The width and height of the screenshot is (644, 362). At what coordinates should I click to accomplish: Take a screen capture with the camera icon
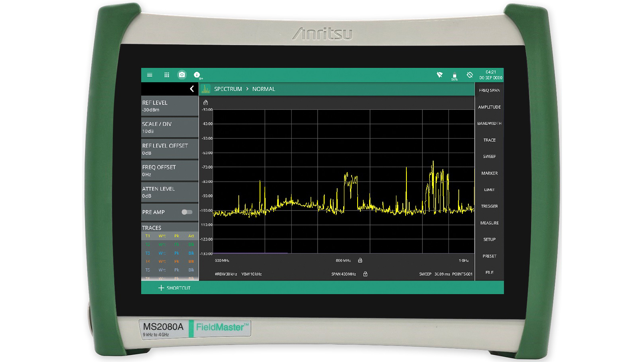(x=182, y=75)
